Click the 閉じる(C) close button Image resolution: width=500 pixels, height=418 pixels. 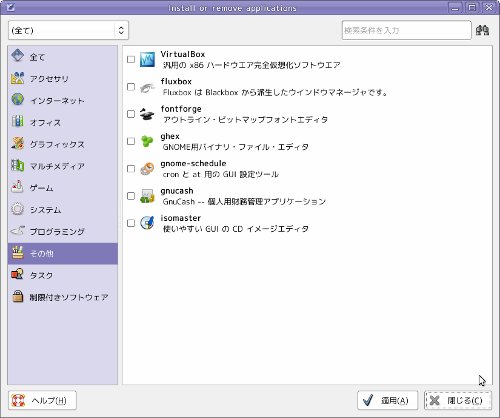click(x=458, y=400)
